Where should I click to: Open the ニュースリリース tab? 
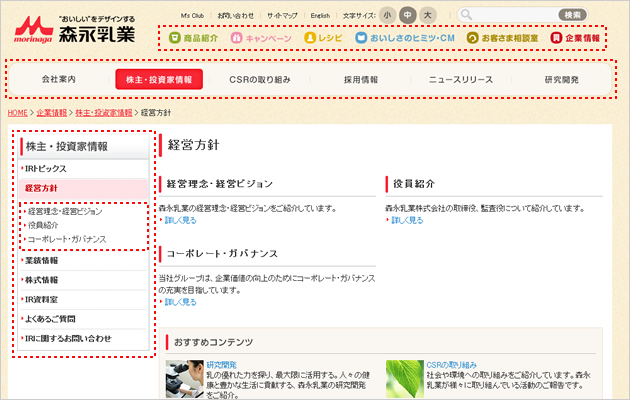click(x=461, y=80)
